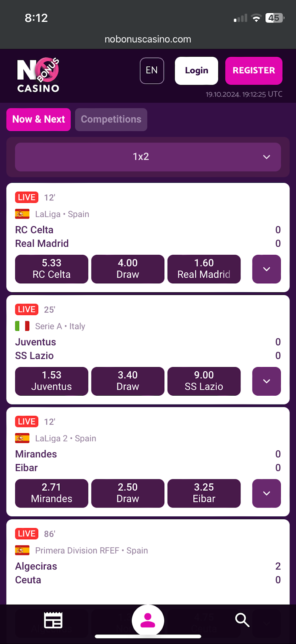Expand more markets for RC Celta match
This screenshot has width=296, height=644.
point(266,269)
